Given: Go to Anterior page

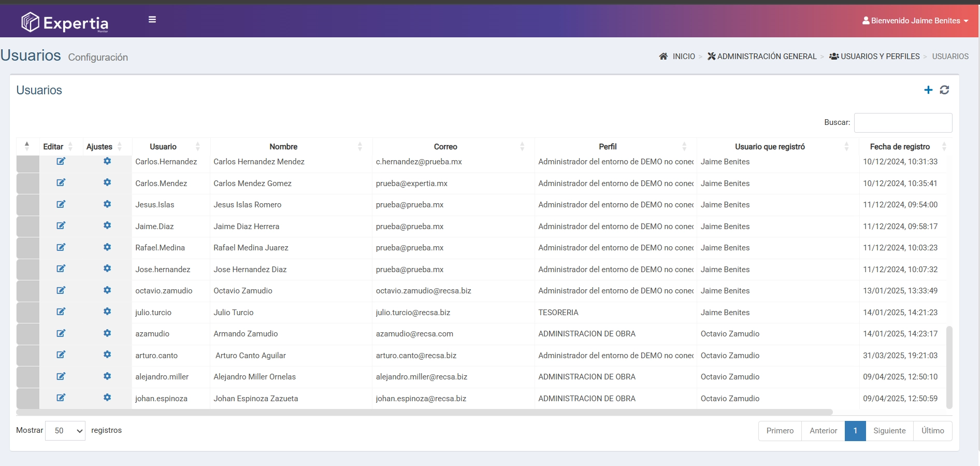Looking at the screenshot, I should 824,431.
